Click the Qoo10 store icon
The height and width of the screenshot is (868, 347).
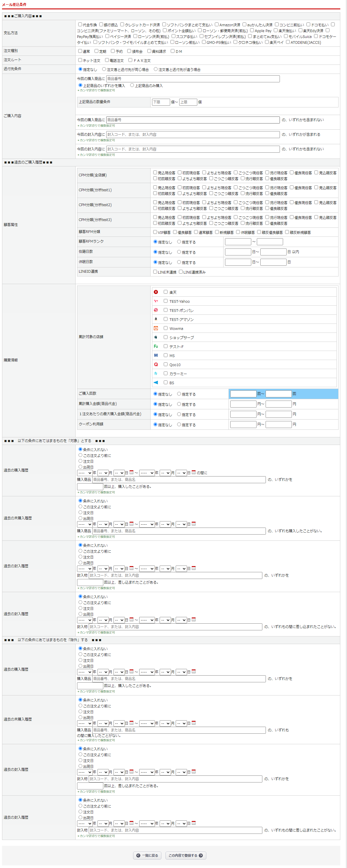[x=156, y=364]
